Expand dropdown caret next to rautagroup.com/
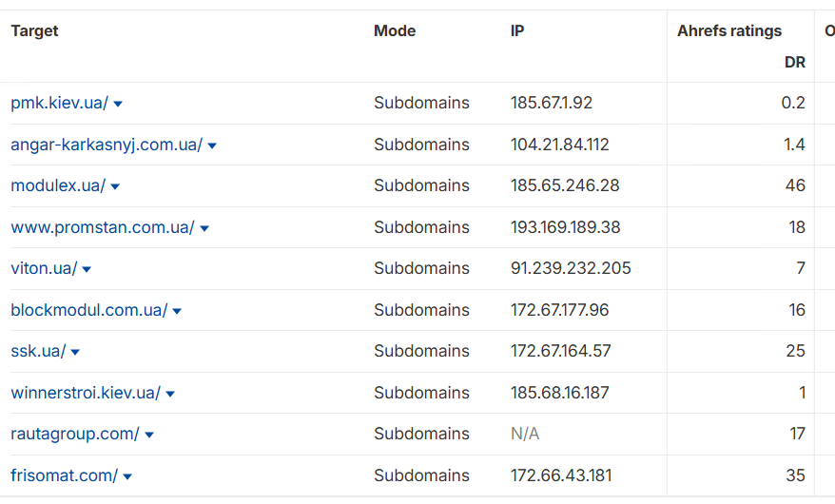This screenshot has height=504, width=835. (x=149, y=435)
